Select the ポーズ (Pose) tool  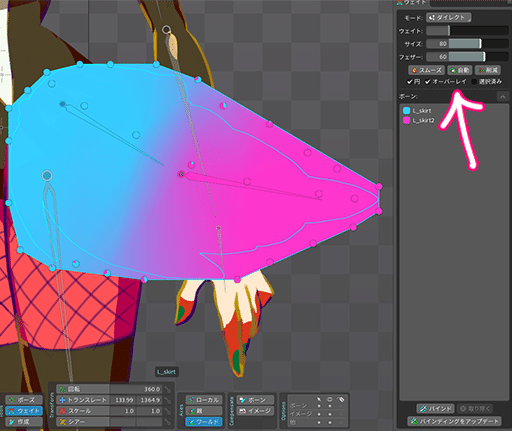pyautogui.click(x=24, y=400)
